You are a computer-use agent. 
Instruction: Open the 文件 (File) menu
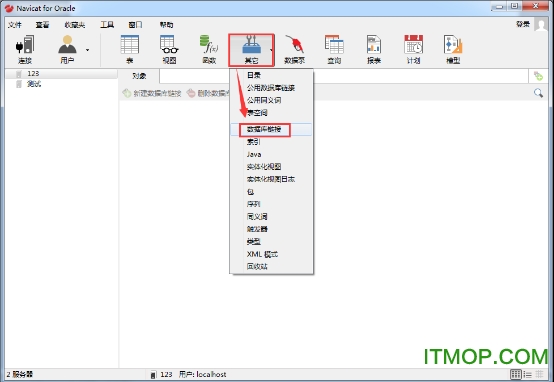(x=14, y=24)
